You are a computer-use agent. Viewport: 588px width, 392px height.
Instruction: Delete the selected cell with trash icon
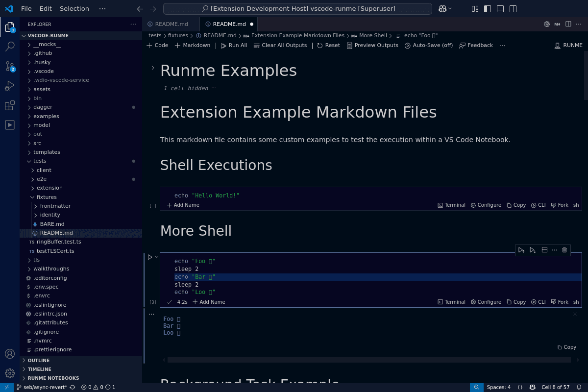pyautogui.click(x=564, y=250)
